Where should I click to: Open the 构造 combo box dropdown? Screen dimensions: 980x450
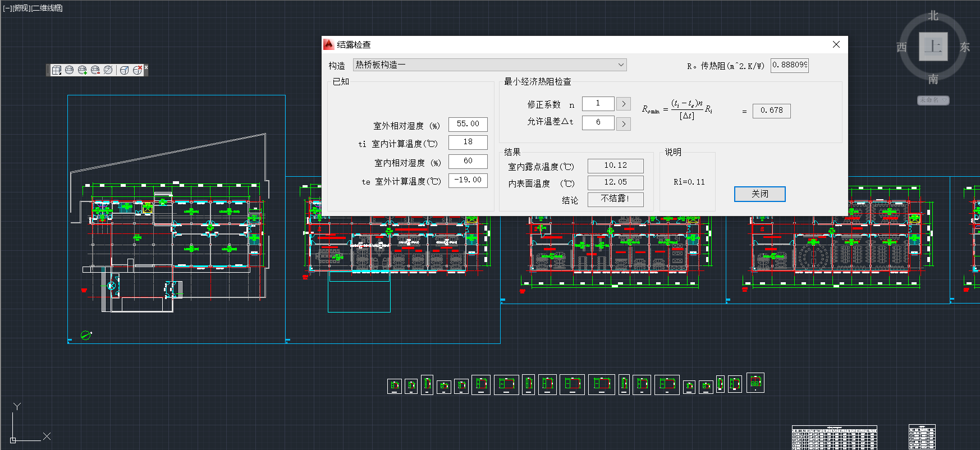[x=621, y=65]
